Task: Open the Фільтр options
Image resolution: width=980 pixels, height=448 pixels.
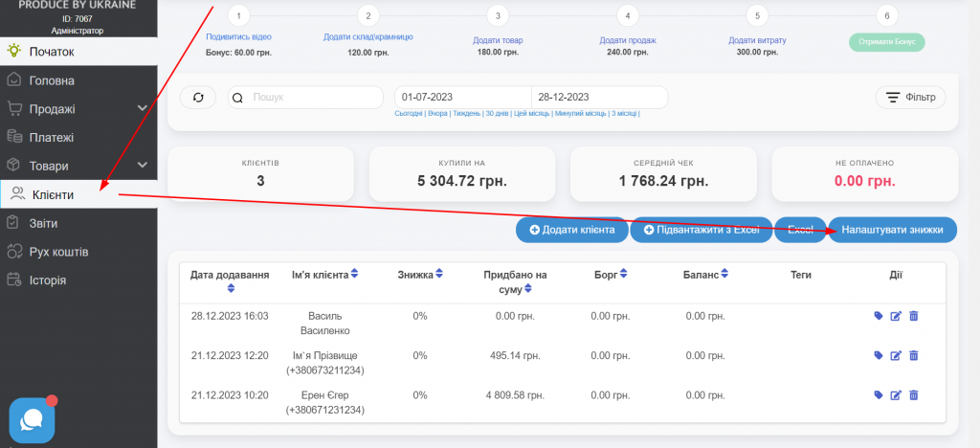Action: pos(910,98)
